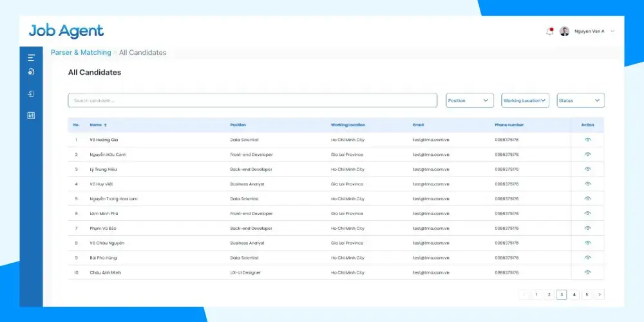View details for Nguyễn Hữu Cảnh
The height and width of the screenshot is (322, 644).
click(x=587, y=155)
